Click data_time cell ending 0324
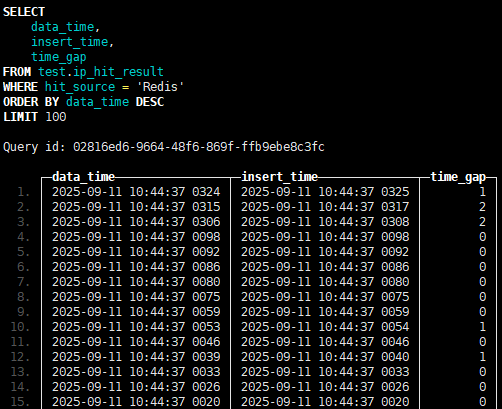Viewport: 502px width, 409px height. point(136,192)
